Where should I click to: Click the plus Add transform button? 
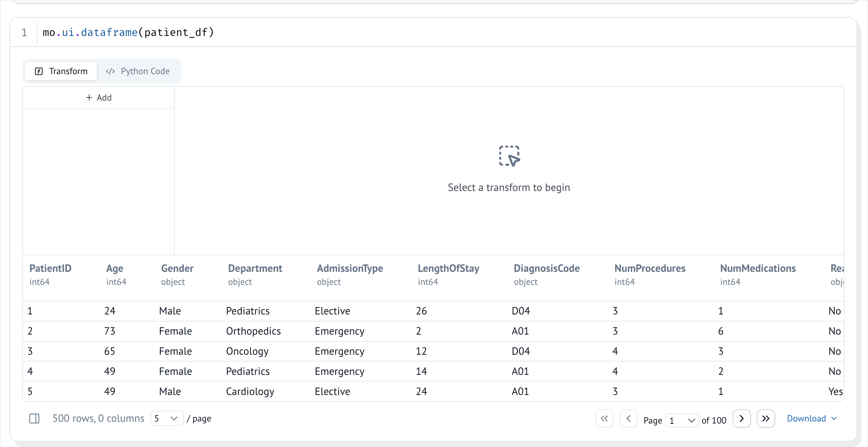[x=98, y=98]
